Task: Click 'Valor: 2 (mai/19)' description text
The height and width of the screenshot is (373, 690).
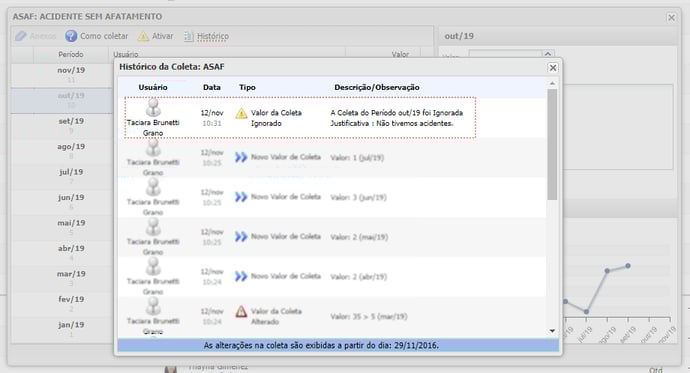Action: click(359, 237)
